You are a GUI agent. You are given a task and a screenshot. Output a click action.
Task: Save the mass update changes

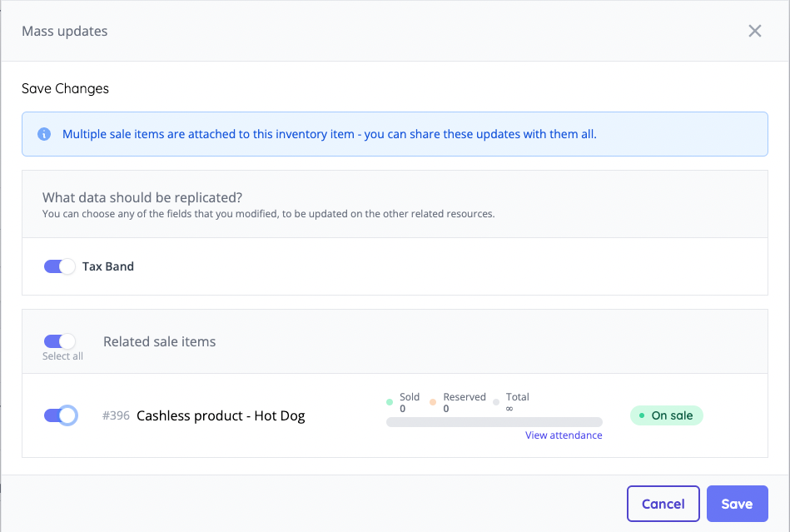(x=737, y=504)
